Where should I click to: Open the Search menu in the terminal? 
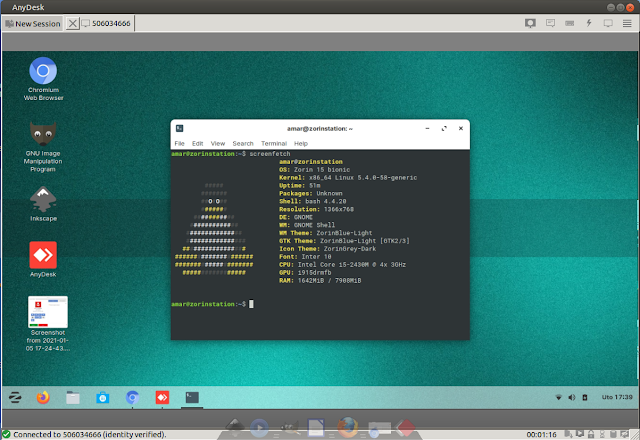[243, 144]
